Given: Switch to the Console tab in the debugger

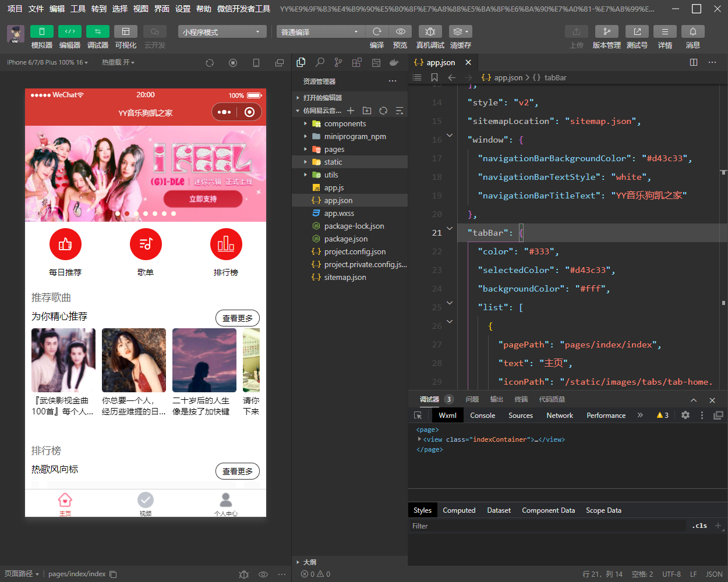Looking at the screenshot, I should pyautogui.click(x=483, y=416).
